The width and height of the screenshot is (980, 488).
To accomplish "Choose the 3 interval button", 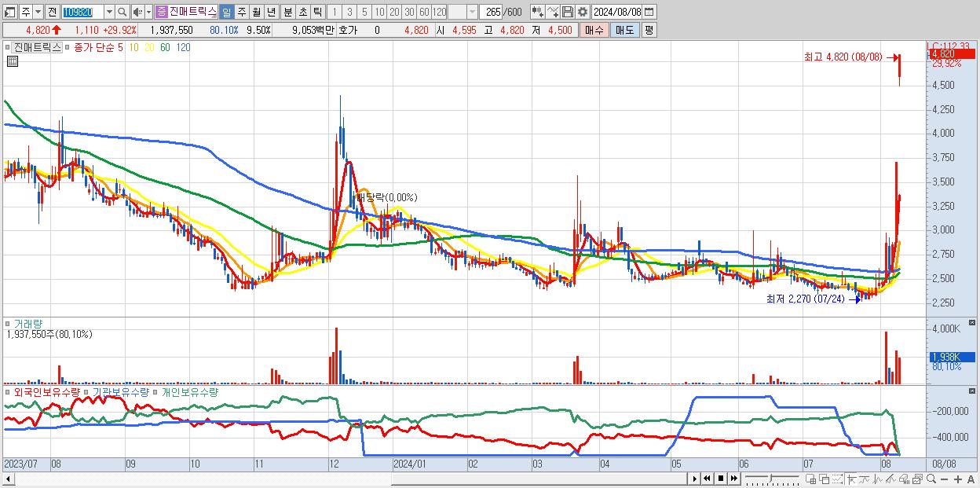I will tap(349, 12).
